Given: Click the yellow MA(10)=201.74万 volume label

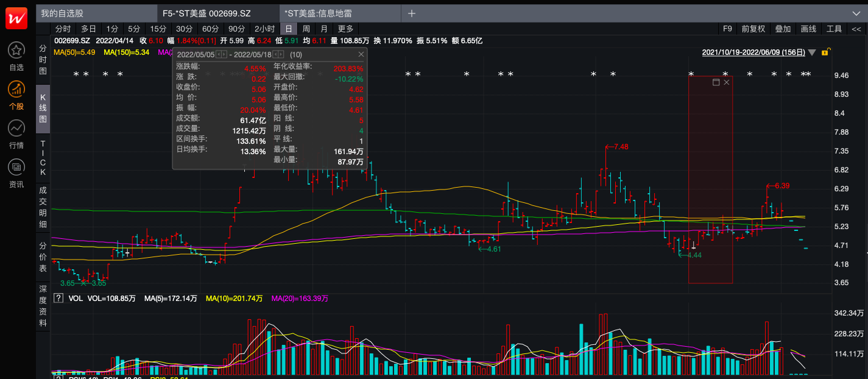Looking at the screenshot, I should click(x=234, y=299).
